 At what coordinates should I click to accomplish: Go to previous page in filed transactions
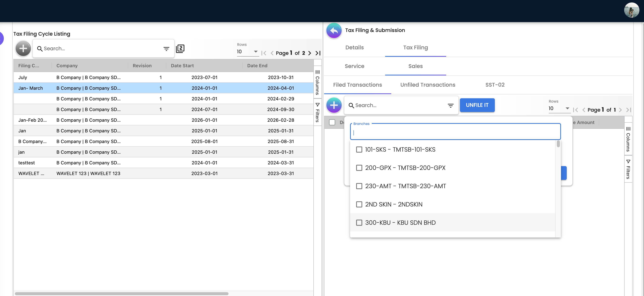(584, 110)
